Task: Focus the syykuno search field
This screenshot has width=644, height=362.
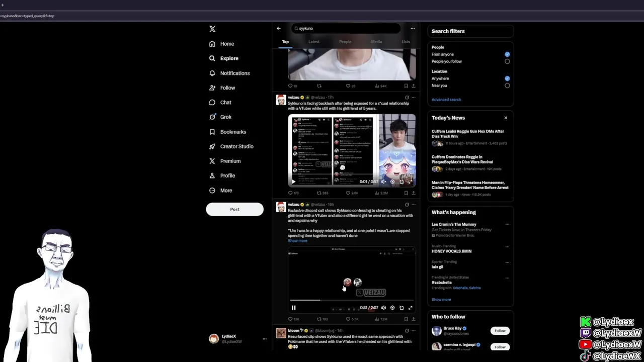Action: pos(346,29)
